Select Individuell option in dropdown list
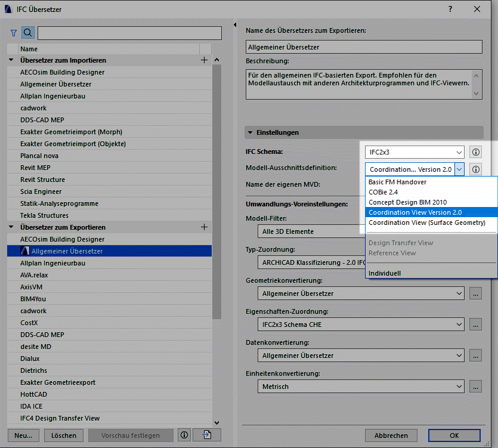The width and height of the screenshot is (498, 448). coord(431,273)
